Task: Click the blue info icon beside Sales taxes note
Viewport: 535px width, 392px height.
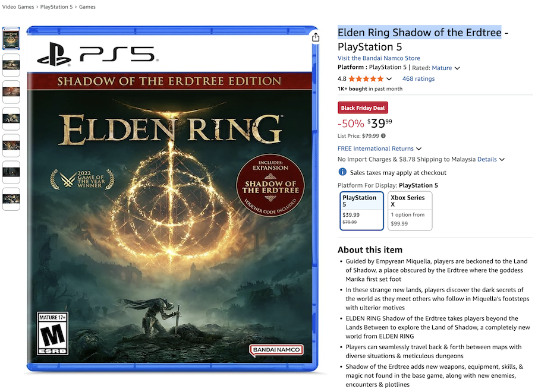Action: point(342,172)
